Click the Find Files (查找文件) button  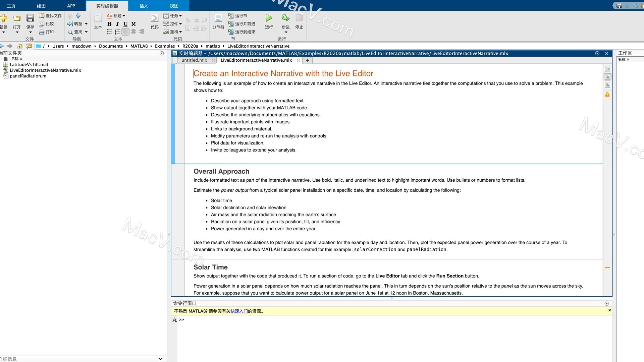point(50,16)
